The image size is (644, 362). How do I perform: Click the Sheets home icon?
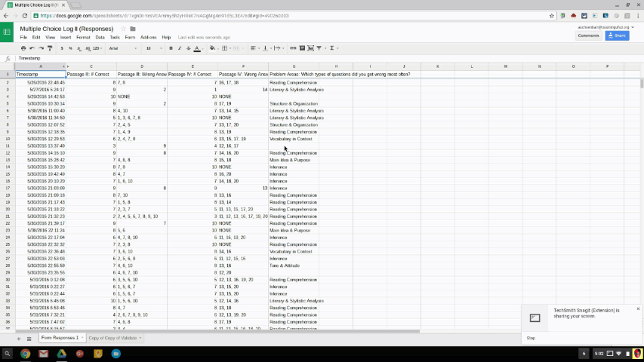[7, 32]
